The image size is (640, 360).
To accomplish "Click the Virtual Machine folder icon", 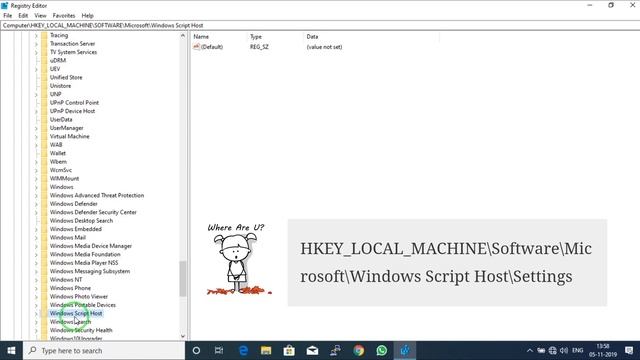I will (x=44, y=136).
